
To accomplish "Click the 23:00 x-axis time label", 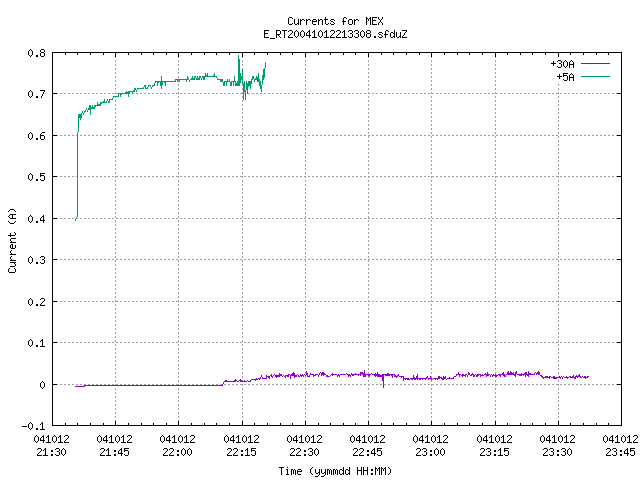I will point(431,452).
